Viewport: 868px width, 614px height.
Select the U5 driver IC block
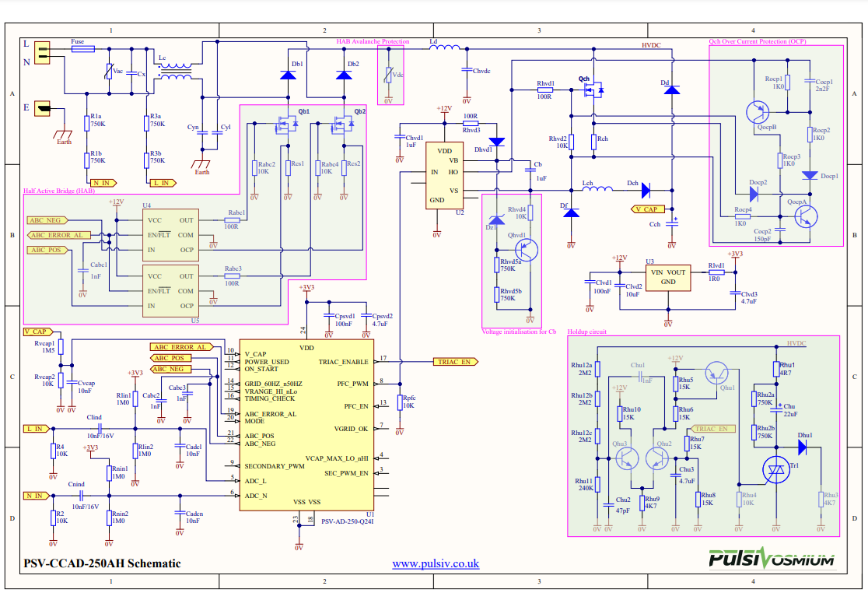pos(170,291)
